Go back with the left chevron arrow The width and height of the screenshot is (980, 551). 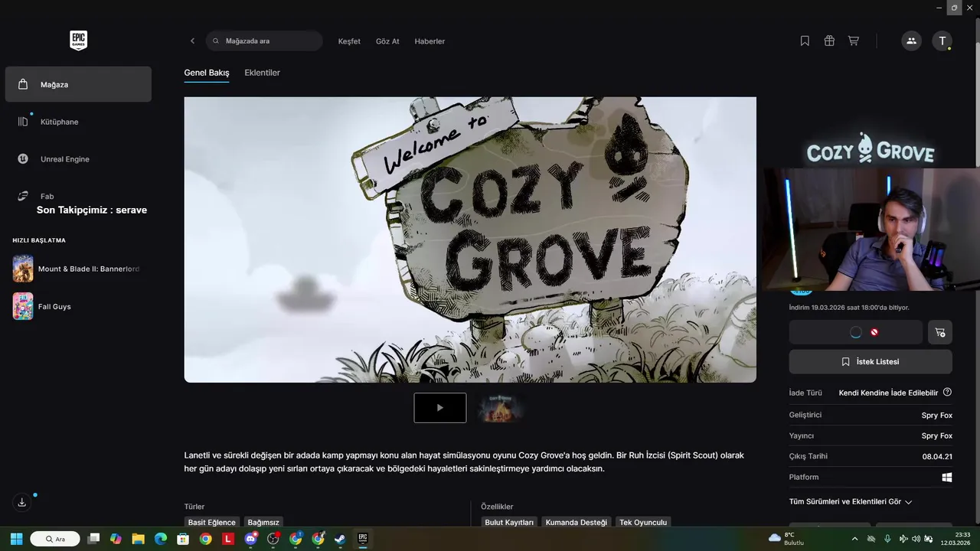pos(192,41)
